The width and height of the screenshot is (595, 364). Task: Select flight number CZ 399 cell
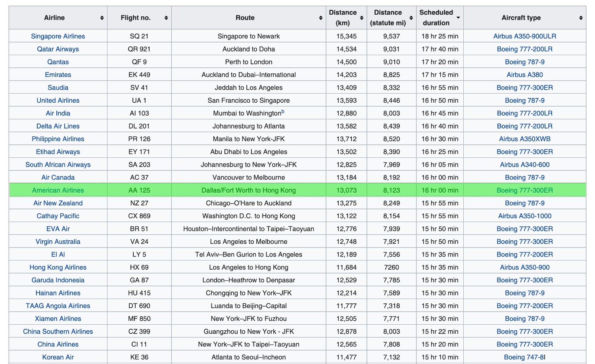click(139, 331)
